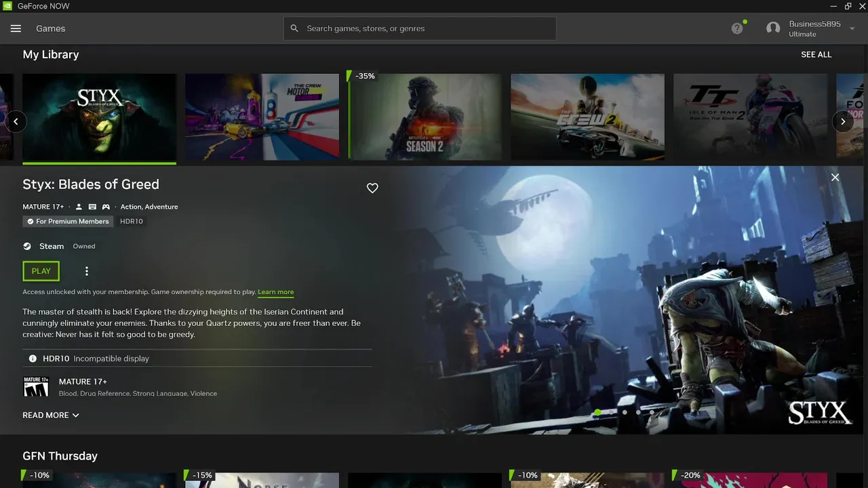Viewport: 868px width, 488px height.
Task: Expand the account dropdown arrow
Action: [x=852, y=28]
